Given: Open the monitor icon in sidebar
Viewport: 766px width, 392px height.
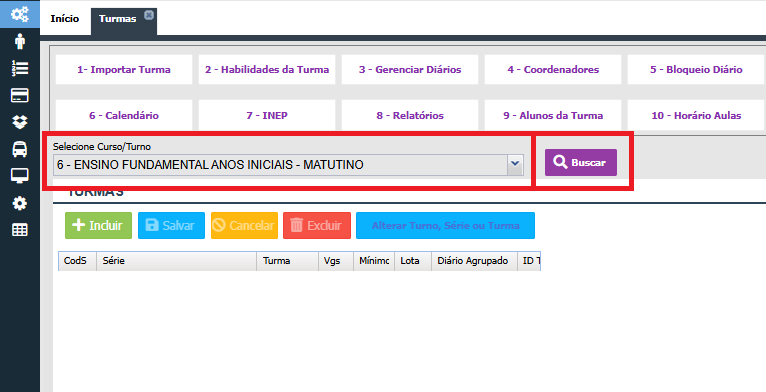Looking at the screenshot, I should [20, 176].
